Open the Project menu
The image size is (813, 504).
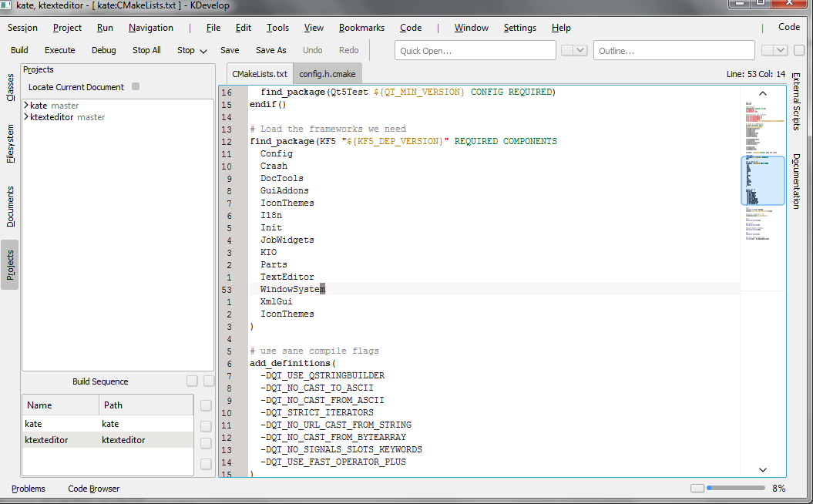tap(67, 28)
